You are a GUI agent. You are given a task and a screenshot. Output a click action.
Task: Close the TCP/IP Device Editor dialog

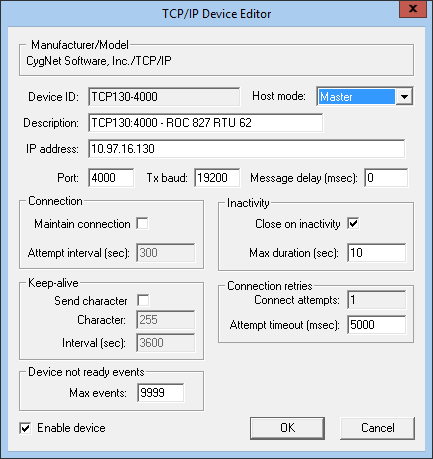pyautogui.click(x=413, y=9)
